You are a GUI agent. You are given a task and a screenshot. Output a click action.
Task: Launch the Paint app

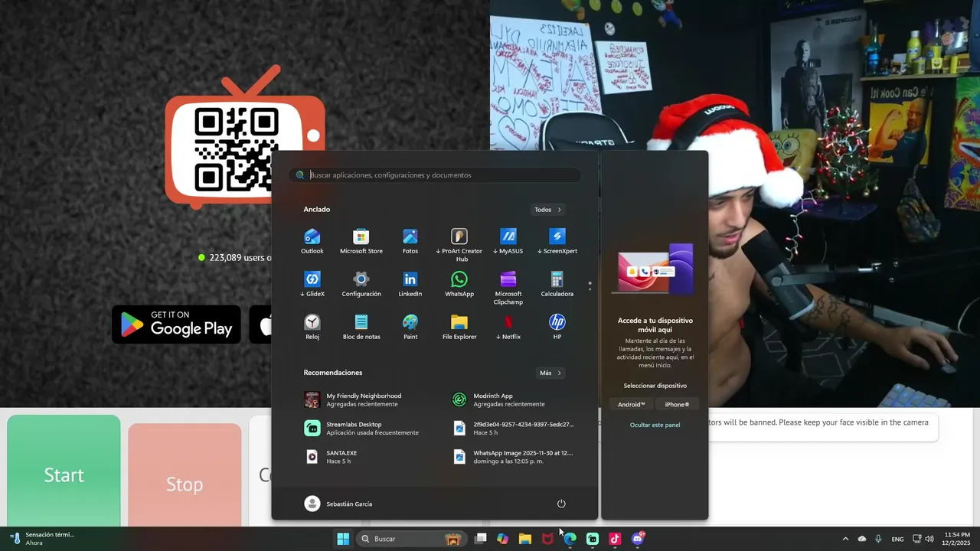[x=410, y=327]
